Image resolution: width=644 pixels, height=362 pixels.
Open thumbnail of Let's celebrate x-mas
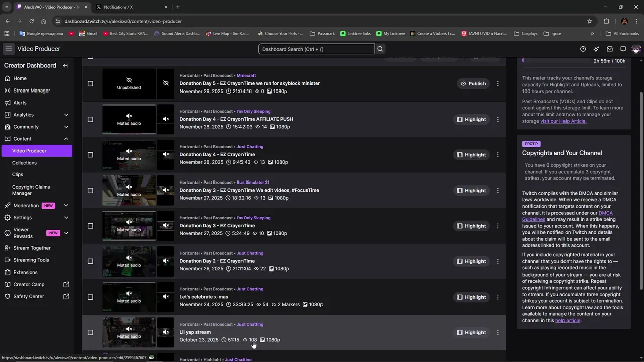[x=129, y=297]
